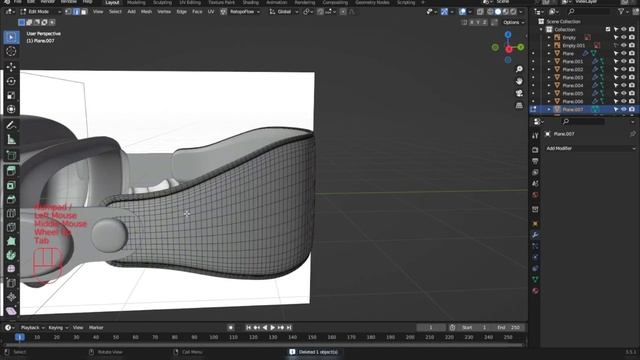Select the Add Cube tool
Viewport: 640px width, 360px height.
pos(11,155)
